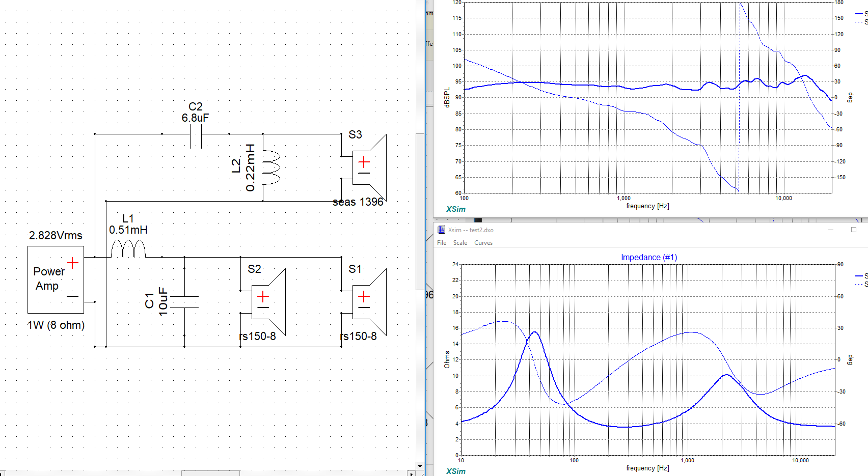Select the C1 10uF capacitor symbol
Image resolution: width=868 pixels, height=476 pixels.
pyautogui.click(x=184, y=302)
